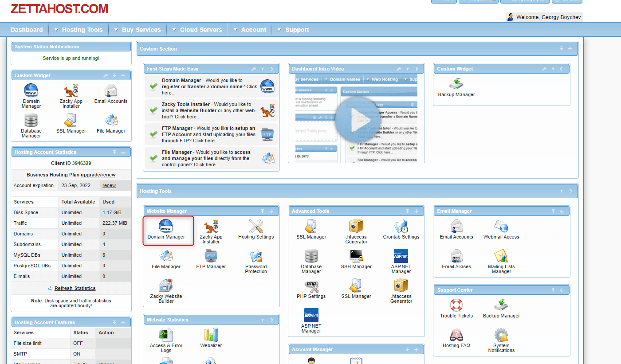Click the Refresh Statistics link

point(75,288)
